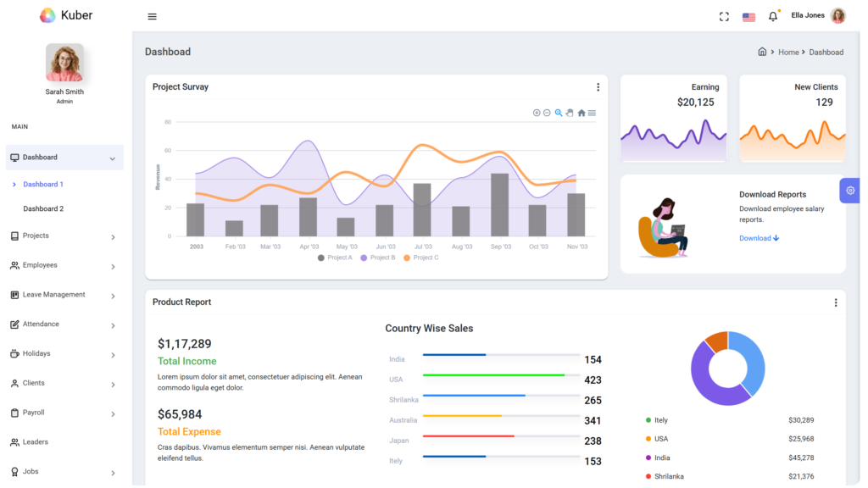The height and width of the screenshot is (488, 868).
Task: Click the Download reports link
Action: tap(759, 238)
